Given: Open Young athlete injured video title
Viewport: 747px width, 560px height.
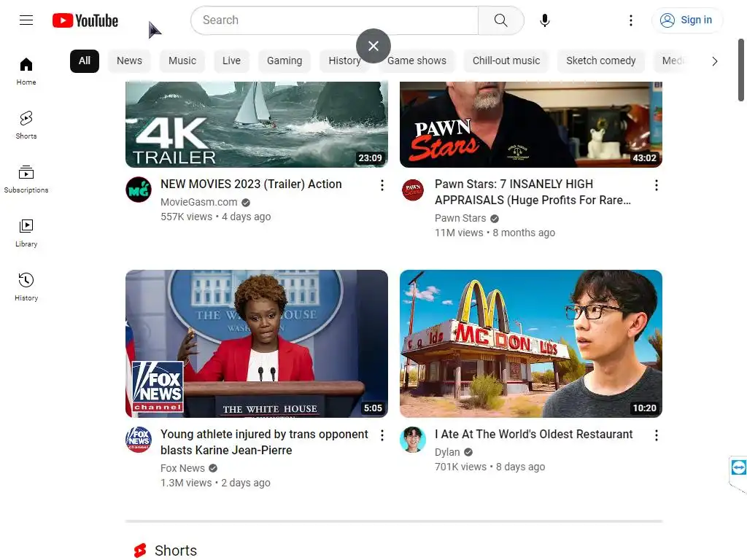Looking at the screenshot, I should 264,442.
